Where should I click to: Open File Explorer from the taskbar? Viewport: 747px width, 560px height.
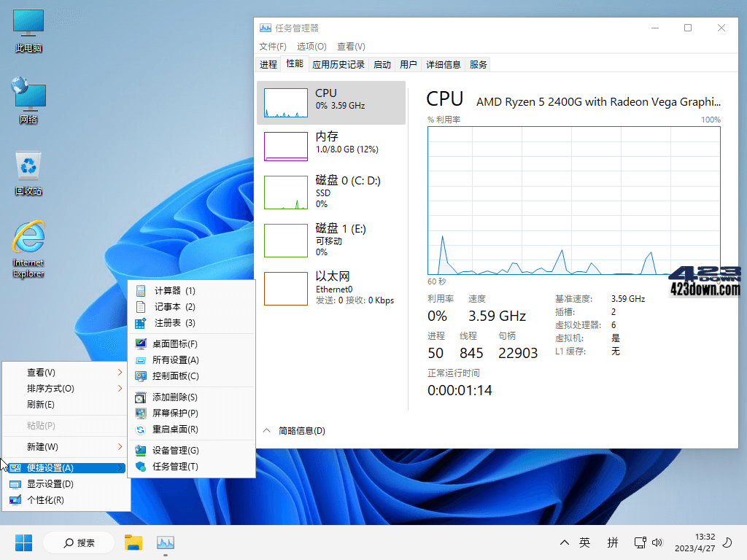pyautogui.click(x=133, y=542)
